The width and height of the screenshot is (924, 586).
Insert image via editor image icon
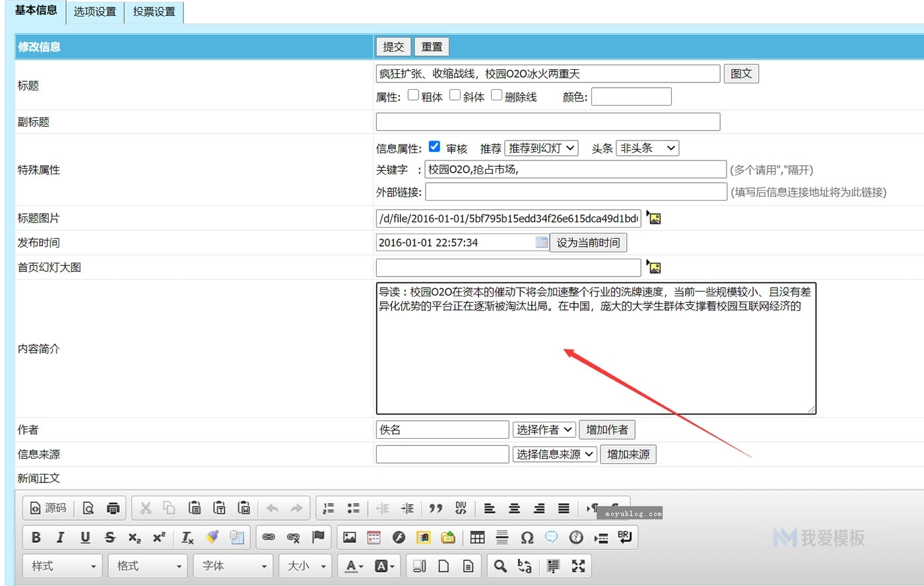pos(350,537)
